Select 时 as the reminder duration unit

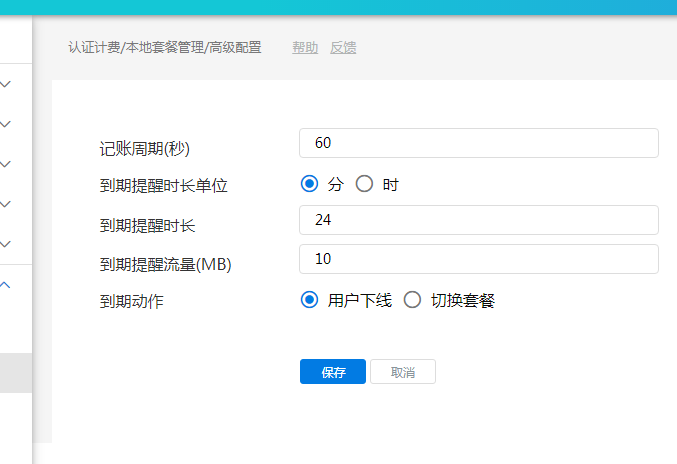click(364, 183)
